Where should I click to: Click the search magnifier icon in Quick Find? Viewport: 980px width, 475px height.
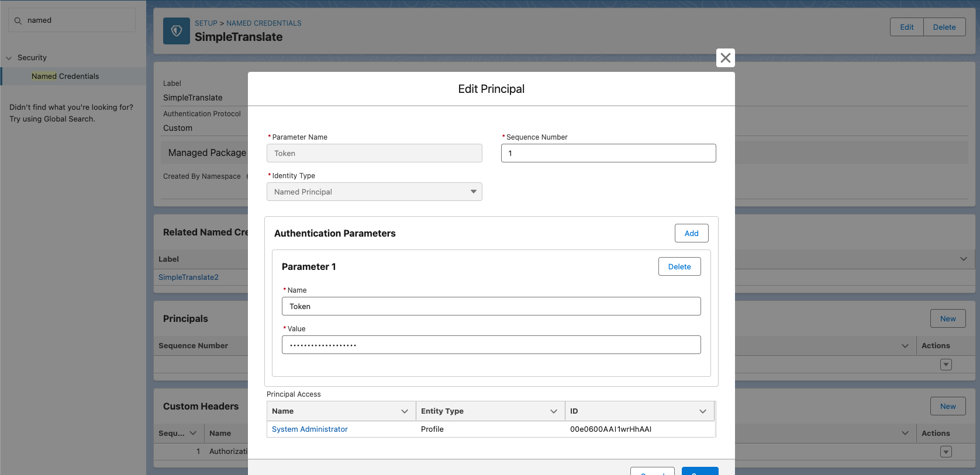click(18, 20)
